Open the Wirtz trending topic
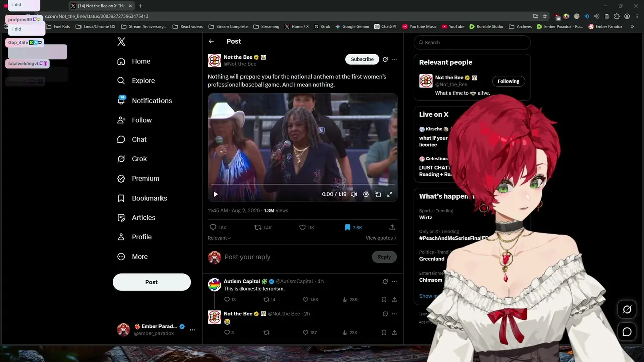Image resolution: width=644 pixels, height=362 pixels. click(x=426, y=218)
